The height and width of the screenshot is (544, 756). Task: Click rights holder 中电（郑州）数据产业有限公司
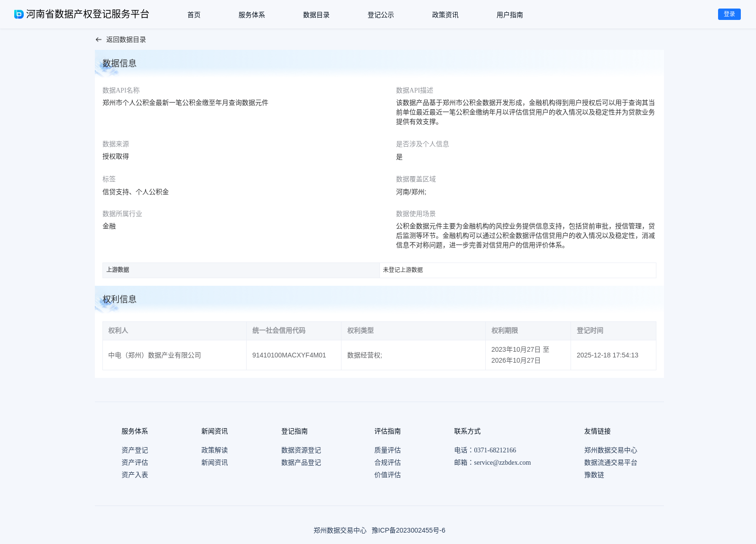pyautogui.click(x=155, y=355)
